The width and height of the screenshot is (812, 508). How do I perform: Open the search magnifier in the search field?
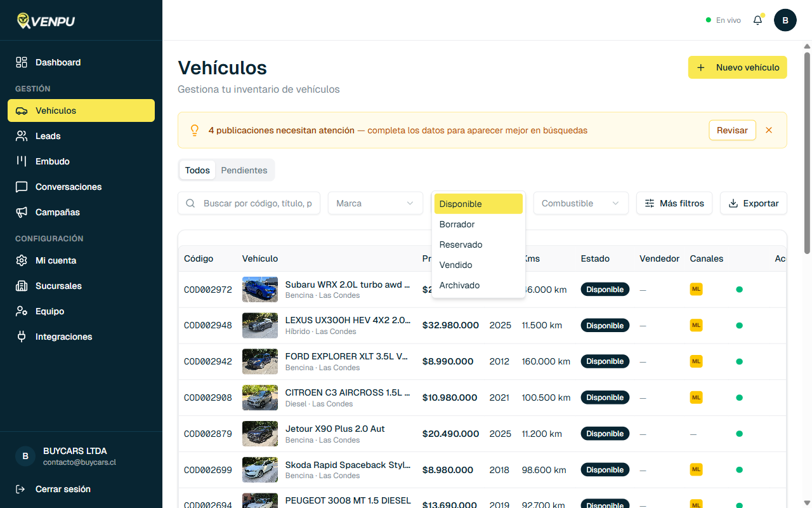(x=190, y=203)
